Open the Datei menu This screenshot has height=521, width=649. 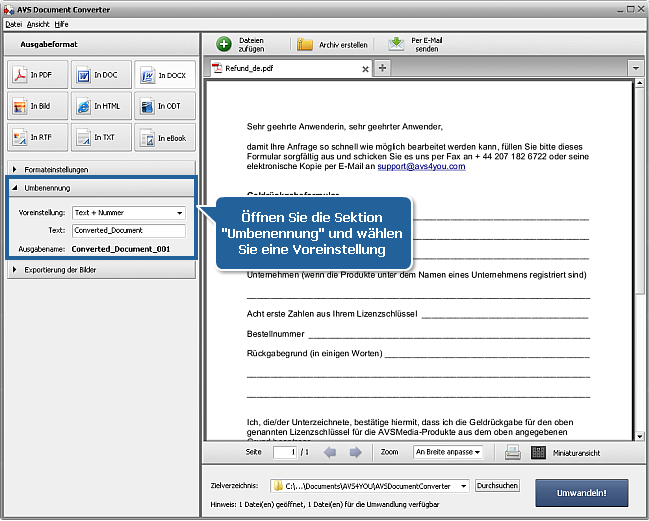[13, 23]
